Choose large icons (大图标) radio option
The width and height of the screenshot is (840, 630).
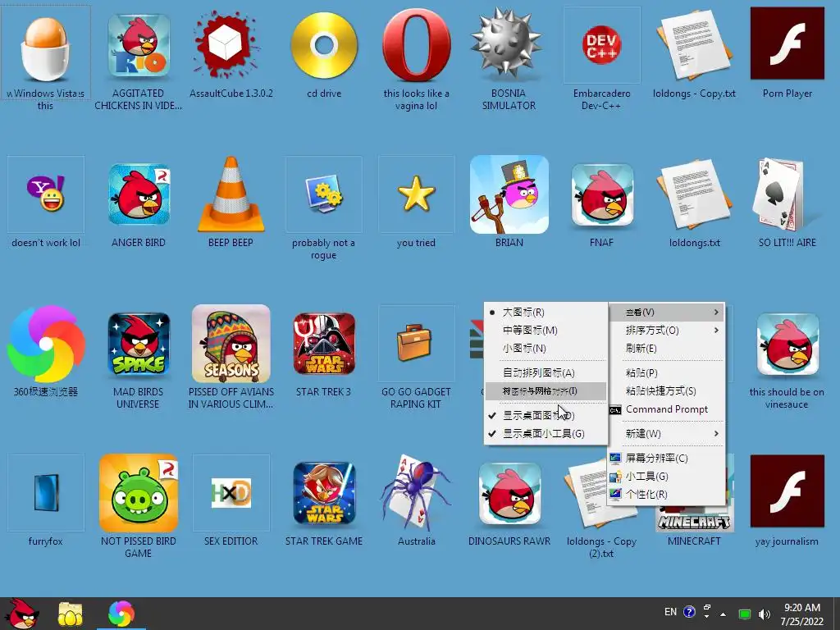(x=546, y=313)
